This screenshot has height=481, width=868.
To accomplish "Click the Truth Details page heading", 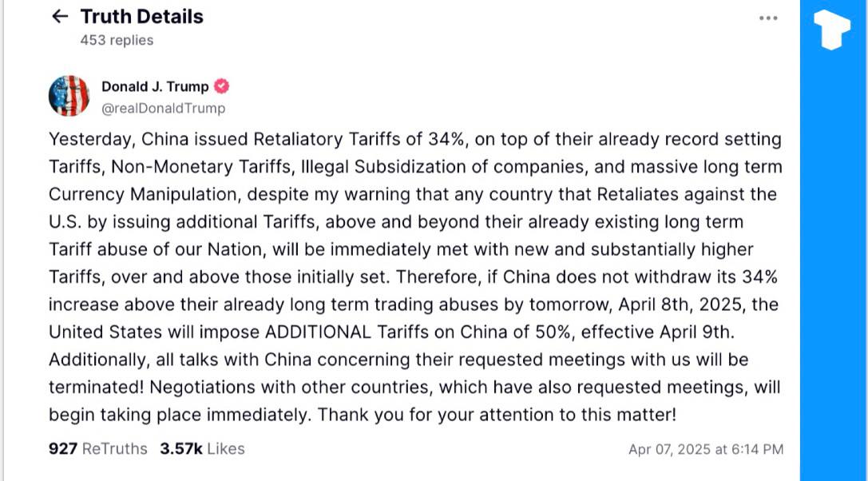I will point(141,17).
